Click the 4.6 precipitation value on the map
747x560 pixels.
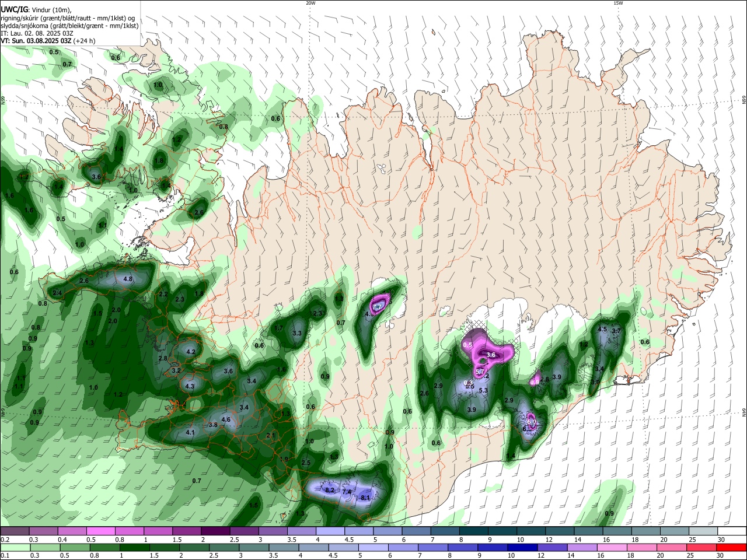[226, 419]
